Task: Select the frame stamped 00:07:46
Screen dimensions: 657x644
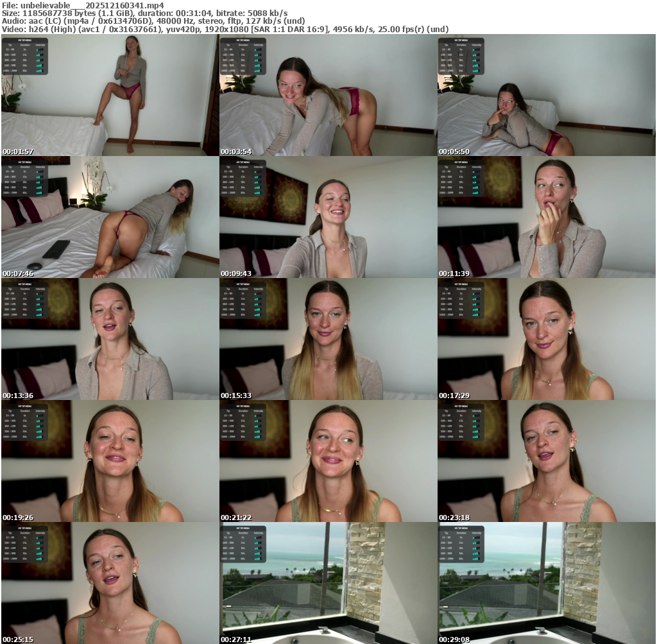Action: [110, 217]
